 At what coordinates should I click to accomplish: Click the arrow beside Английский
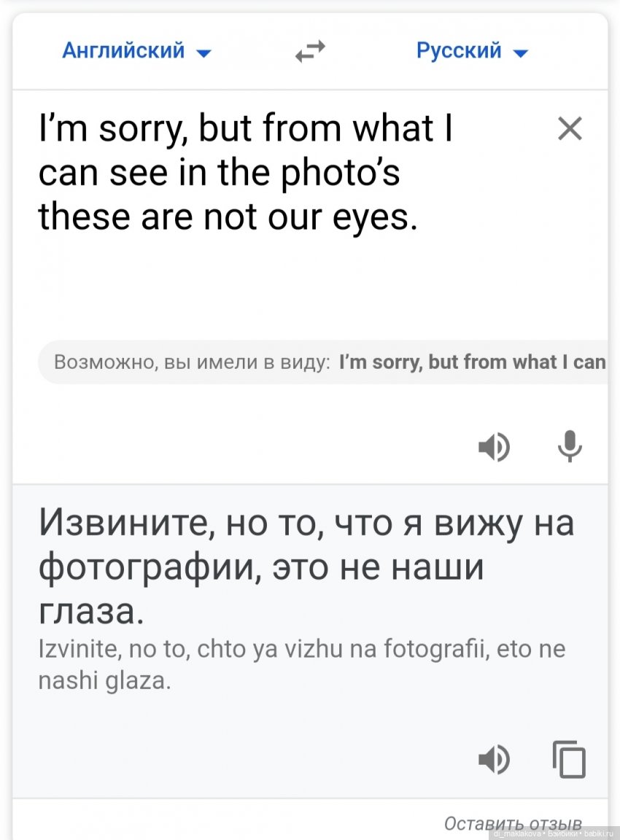click(204, 52)
